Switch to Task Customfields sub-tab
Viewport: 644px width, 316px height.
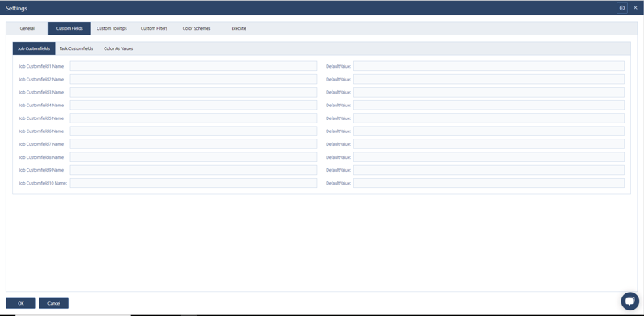tap(76, 48)
